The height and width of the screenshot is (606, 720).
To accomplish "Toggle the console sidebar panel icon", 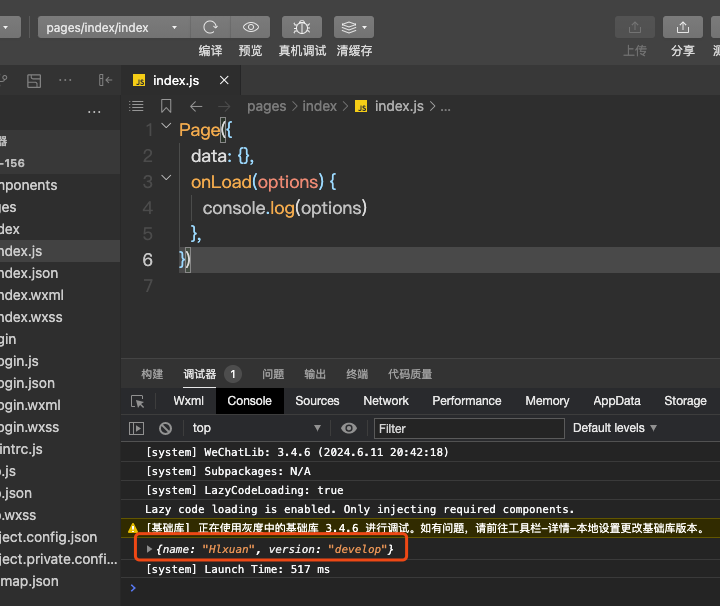I will pyautogui.click(x=136, y=428).
